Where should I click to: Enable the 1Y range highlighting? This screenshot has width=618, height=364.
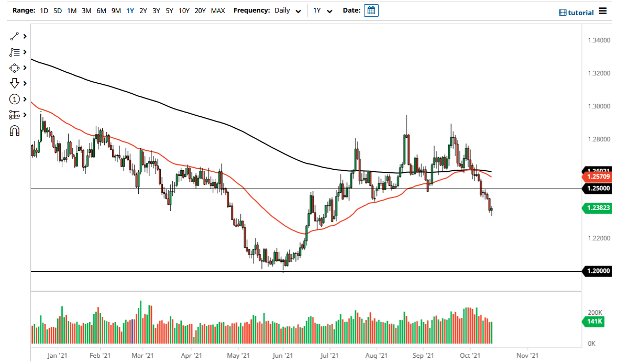[x=130, y=10]
